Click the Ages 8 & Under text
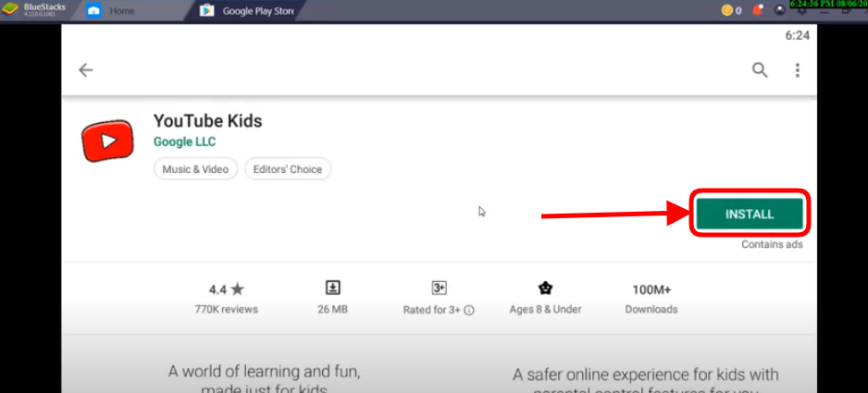Screen dimensions: 868x393 click(x=545, y=310)
